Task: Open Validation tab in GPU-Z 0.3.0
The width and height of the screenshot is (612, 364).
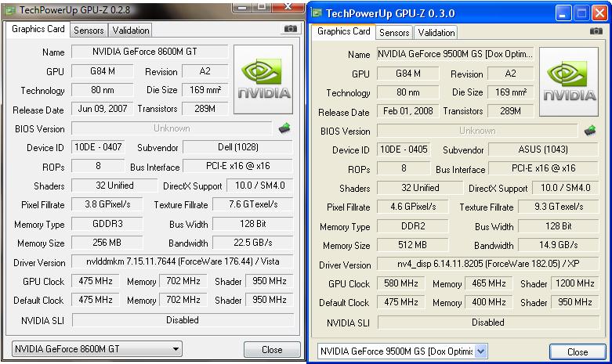Action: [436, 32]
